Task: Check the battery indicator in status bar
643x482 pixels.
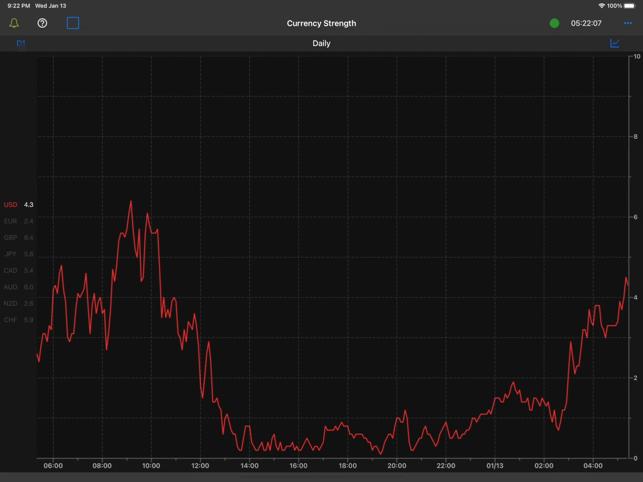Action: tap(628, 6)
